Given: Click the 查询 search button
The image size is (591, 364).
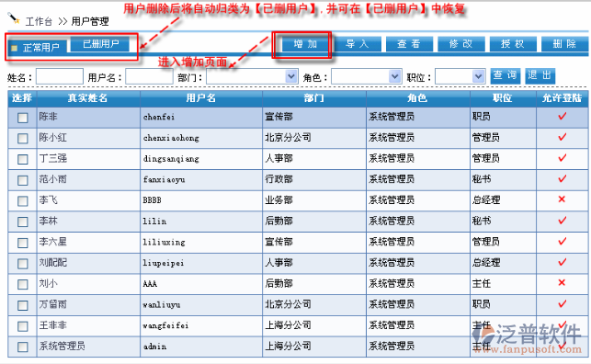Looking at the screenshot, I should coord(506,75).
